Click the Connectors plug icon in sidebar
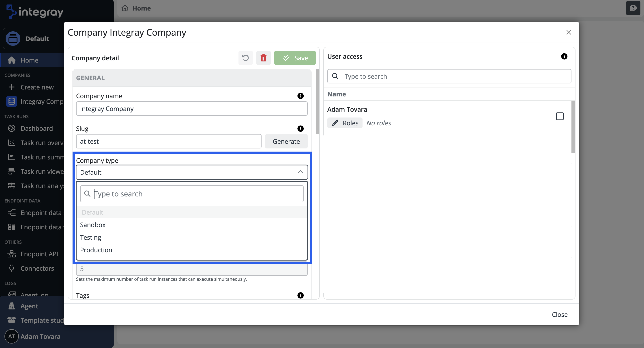The height and width of the screenshot is (348, 644). pyautogui.click(x=11, y=268)
